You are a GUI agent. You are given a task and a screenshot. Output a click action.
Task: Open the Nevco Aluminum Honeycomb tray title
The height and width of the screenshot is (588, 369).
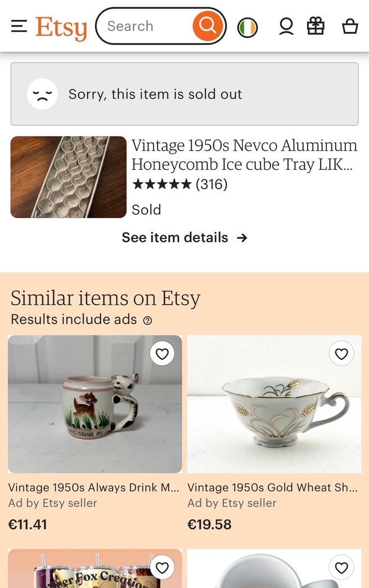(x=244, y=155)
